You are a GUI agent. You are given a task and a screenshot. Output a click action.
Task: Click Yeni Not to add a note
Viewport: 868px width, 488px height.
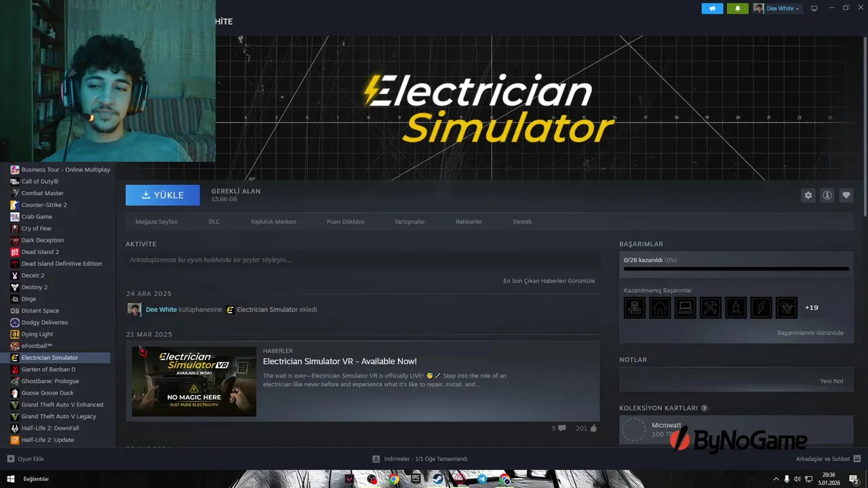[831, 381]
